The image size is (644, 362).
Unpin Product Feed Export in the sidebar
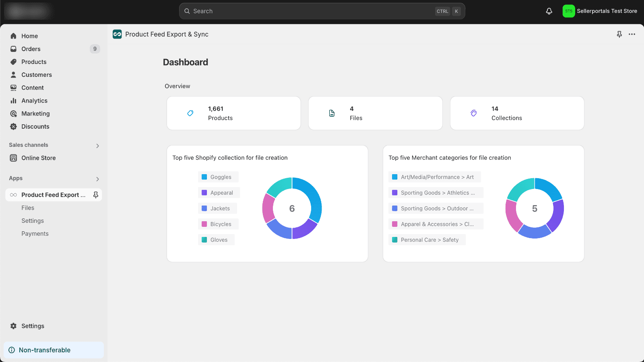[x=96, y=195]
